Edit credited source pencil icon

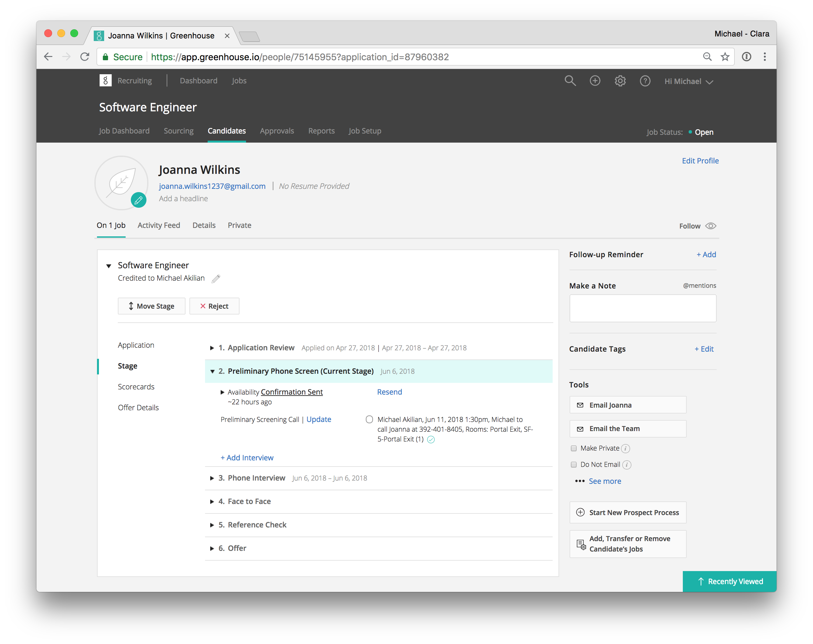[x=216, y=279]
